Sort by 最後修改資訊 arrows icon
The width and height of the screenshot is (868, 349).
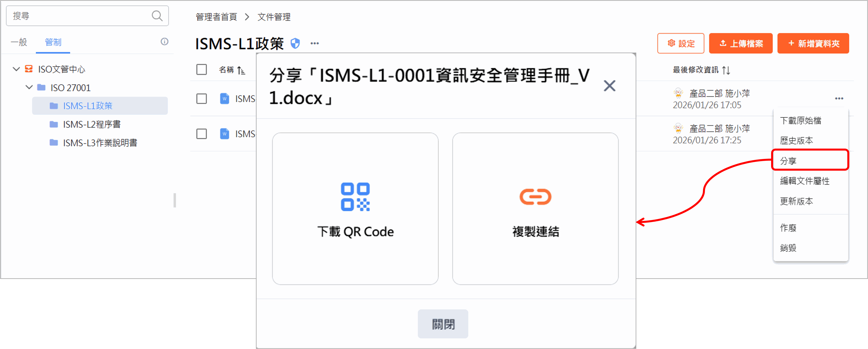pos(726,70)
